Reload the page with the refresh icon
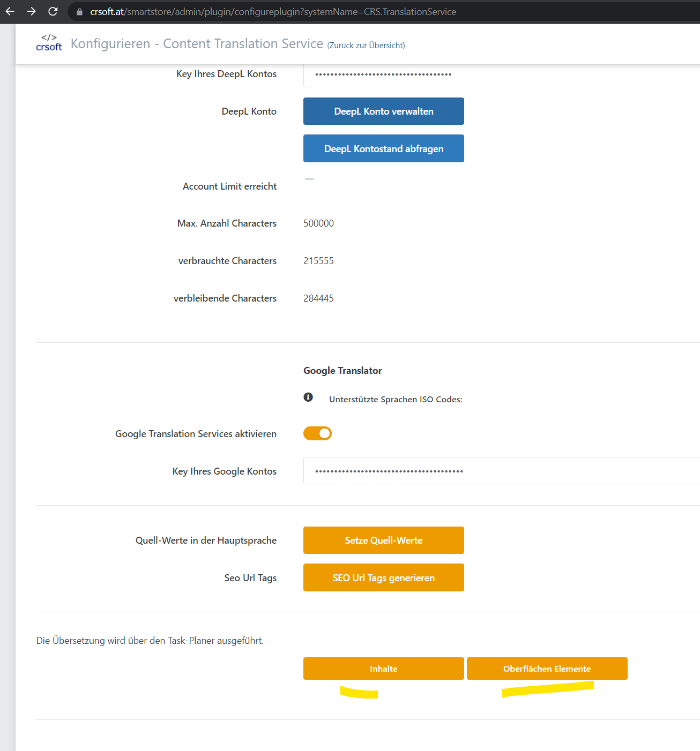Image resolution: width=700 pixels, height=751 pixels. coord(53,11)
